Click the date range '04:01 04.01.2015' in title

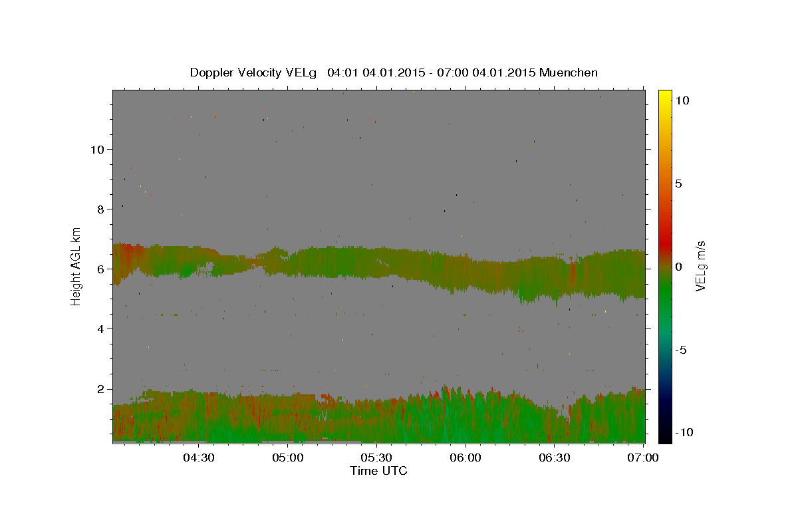coord(376,72)
